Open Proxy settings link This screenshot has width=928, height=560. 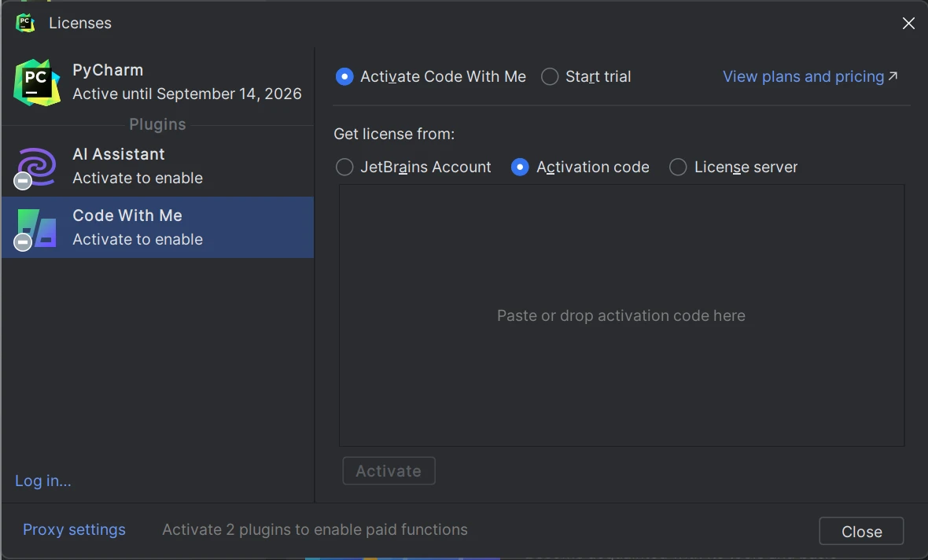click(74, 529)
